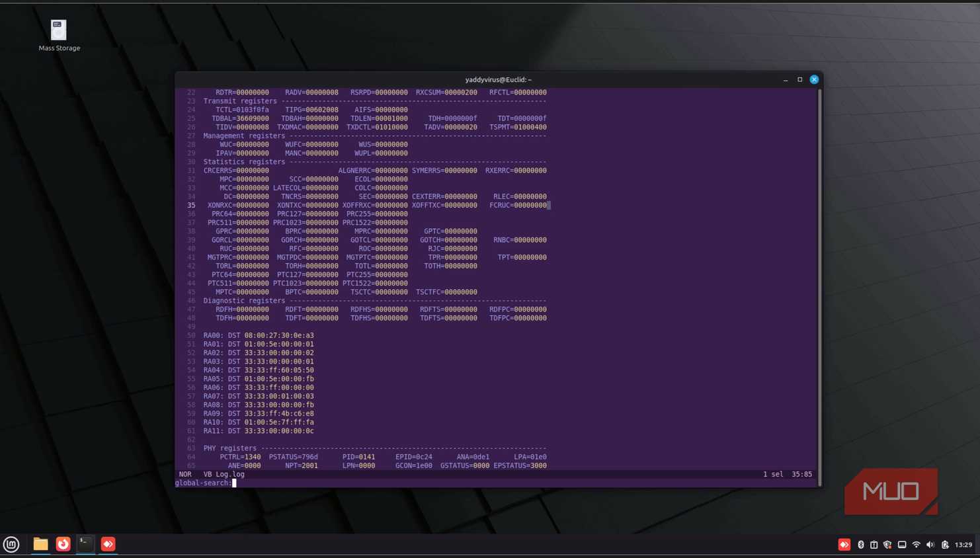The image size is (980, 558).
Task: Minimize the terminal window
Action: coord(786,79)
